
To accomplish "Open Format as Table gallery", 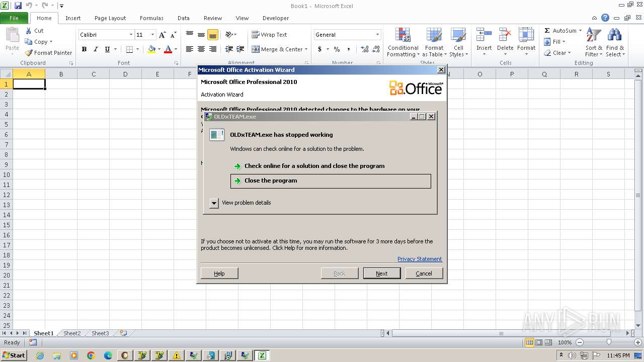I will click(x=434, y=43).
